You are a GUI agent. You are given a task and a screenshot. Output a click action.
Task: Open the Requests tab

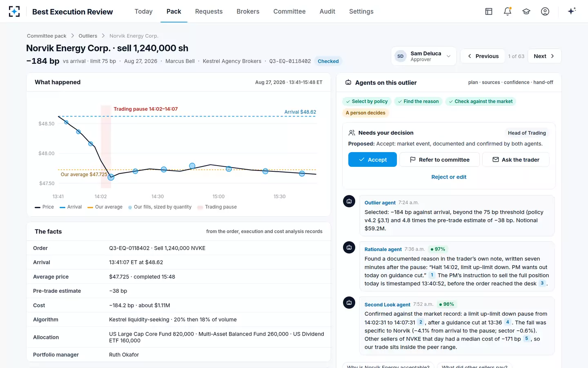click(x=209, y=11)
